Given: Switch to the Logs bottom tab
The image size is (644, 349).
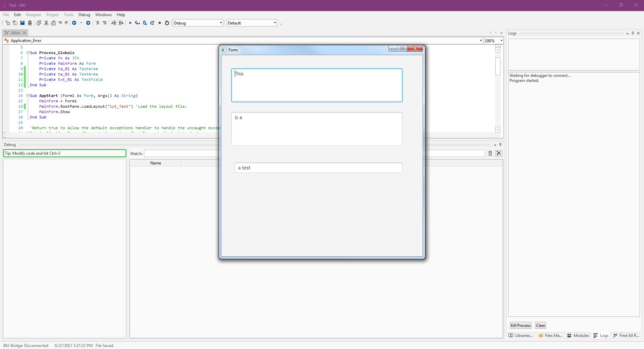Looking at the screenshot, I should pyautogui.click(x=601, y=336).
